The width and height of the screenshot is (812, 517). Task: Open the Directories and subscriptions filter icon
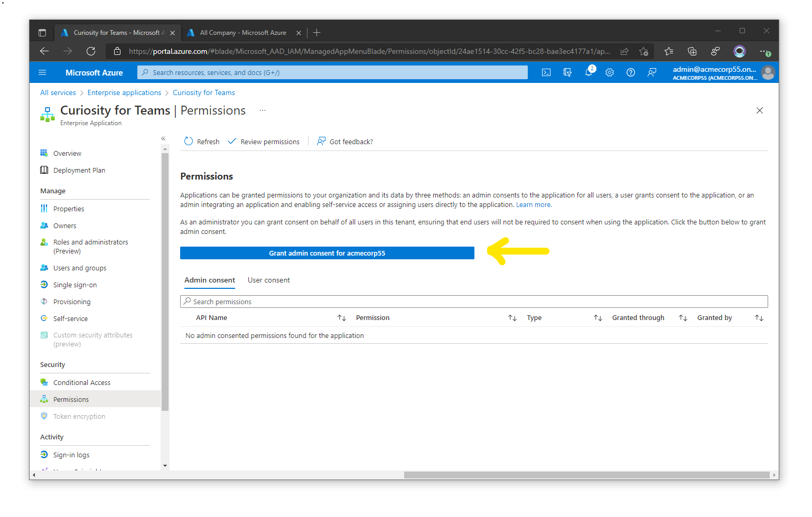(567, 72)
